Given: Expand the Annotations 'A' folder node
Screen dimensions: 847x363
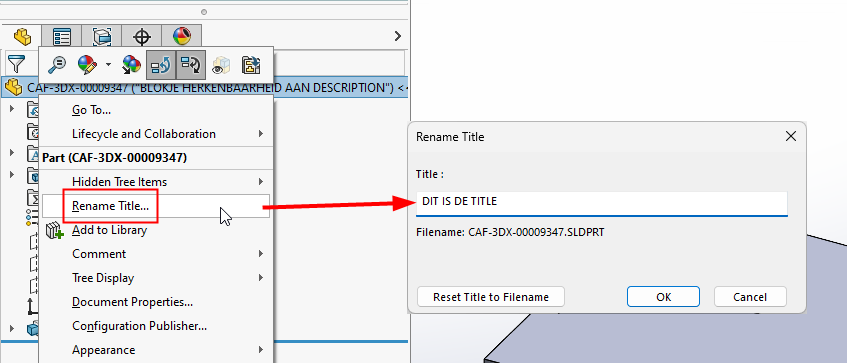Looking at the screenshot, I should pos(12,152).
